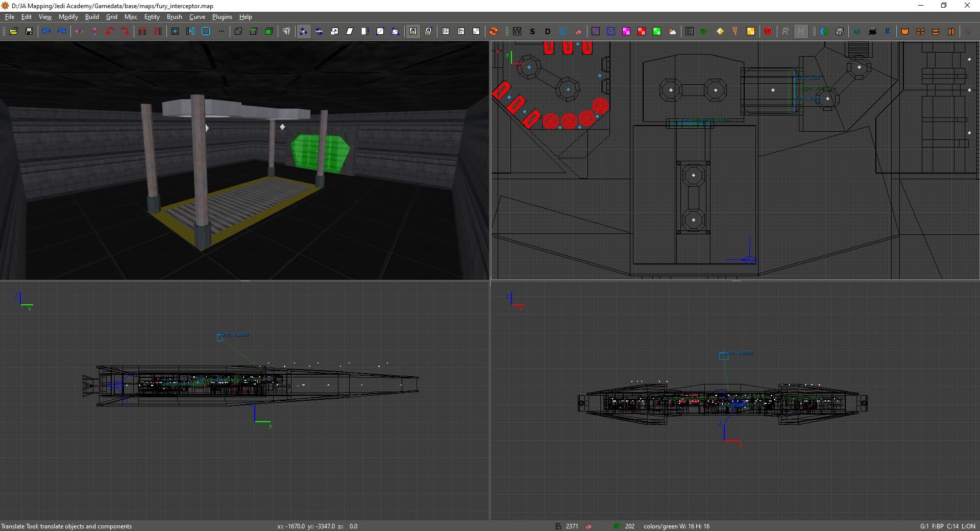Click the orange Refresh arrows icon
This screenshot has width=980, height=531.
pyautogui.click(x=494, y=31)
